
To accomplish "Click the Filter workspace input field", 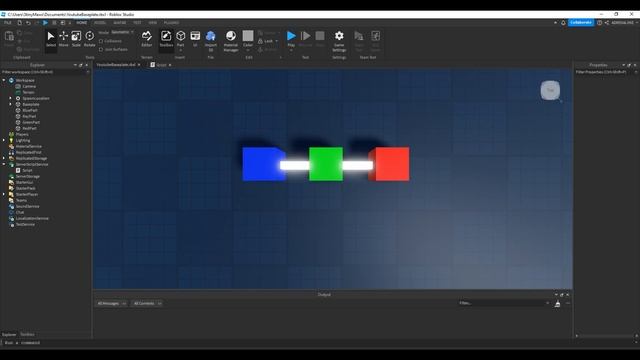I will coord(45,72).
